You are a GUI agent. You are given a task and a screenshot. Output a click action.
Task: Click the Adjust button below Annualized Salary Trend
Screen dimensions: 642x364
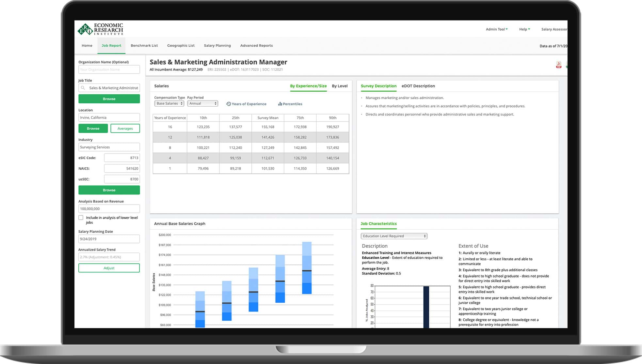point(109,268)
